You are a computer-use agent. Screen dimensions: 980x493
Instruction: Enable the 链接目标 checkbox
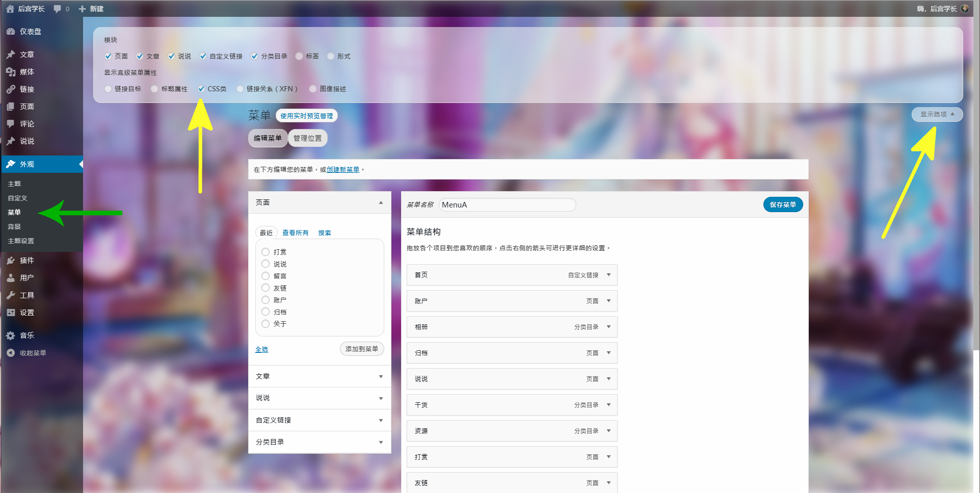pos(108,89)
